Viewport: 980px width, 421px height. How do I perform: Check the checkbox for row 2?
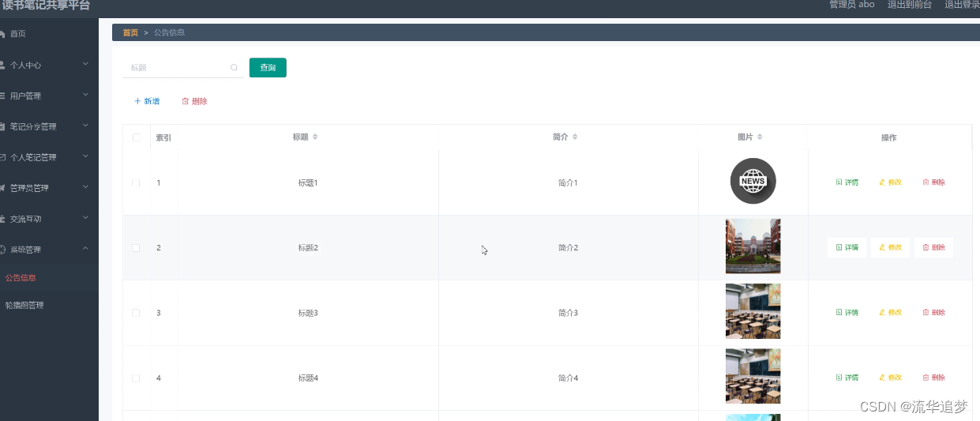(x=136, y=247)
